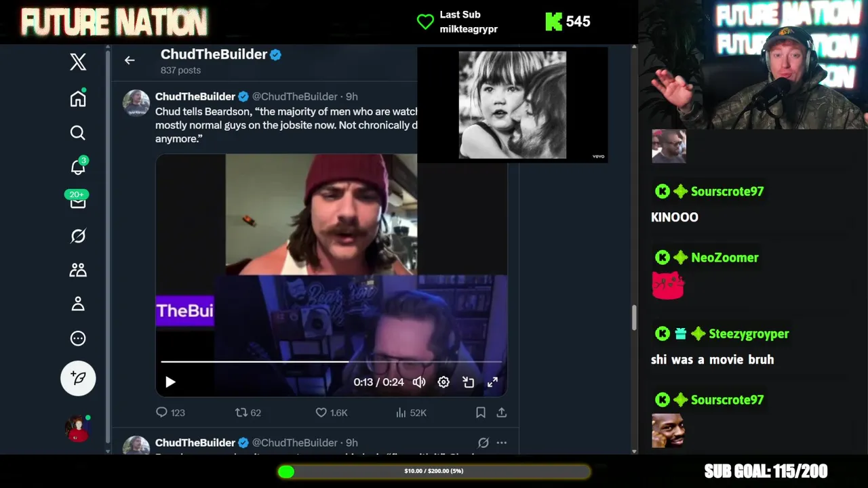Open the X logo home link
This screenshot has height=488, width=868.
pyautogui.click(x=78, y=62)
